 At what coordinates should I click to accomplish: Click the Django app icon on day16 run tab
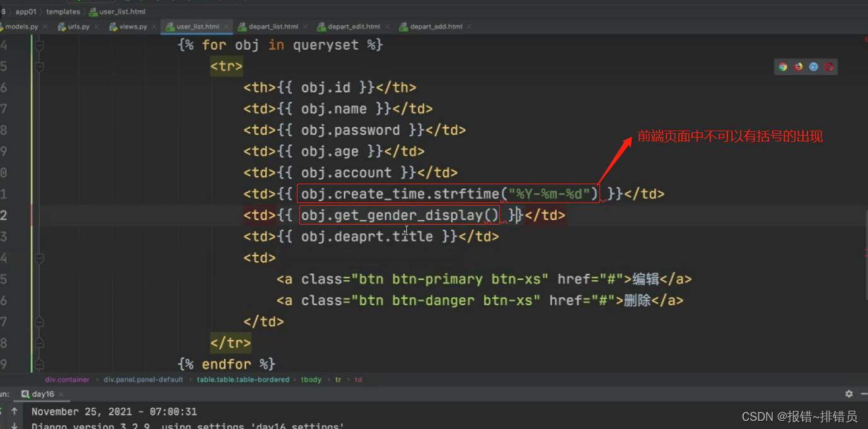tap(25, 393)
